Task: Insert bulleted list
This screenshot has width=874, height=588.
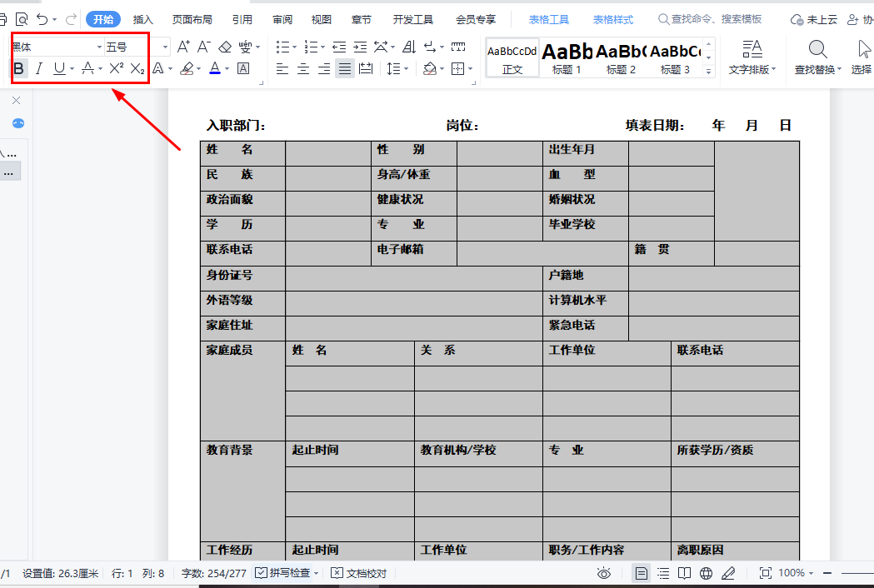Action: pos(282,47)
